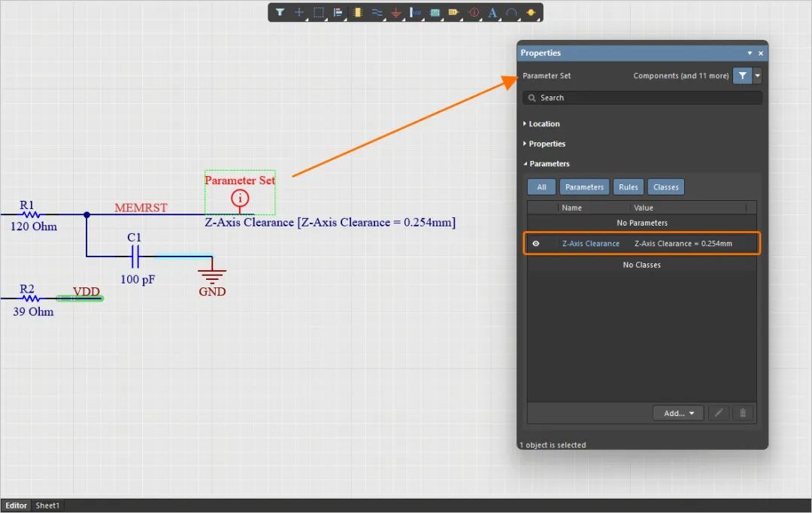Open the Add... dropdown button
Screen dimensions: 812x513
coord(678,413)
